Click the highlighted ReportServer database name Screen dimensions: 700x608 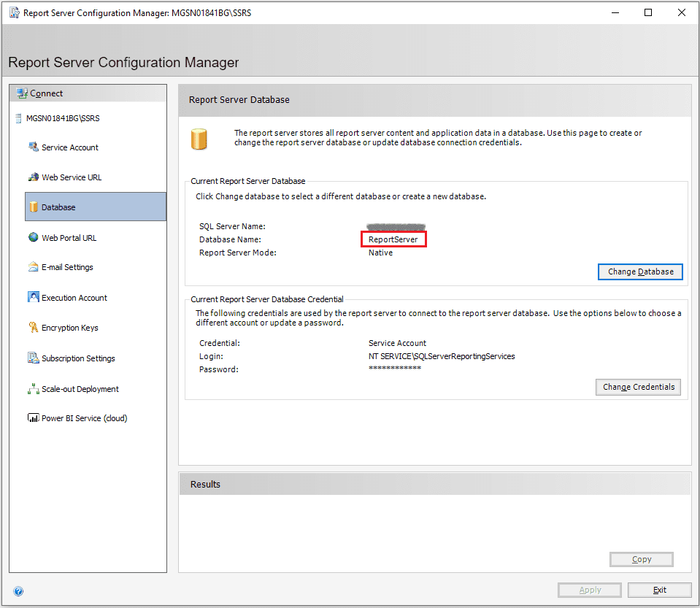point(394,239)
